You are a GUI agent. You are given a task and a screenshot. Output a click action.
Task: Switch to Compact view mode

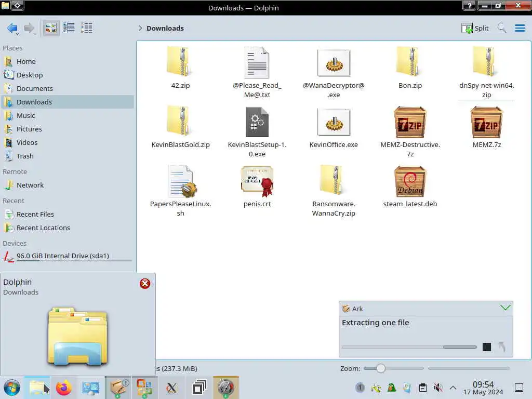[69, 28]
